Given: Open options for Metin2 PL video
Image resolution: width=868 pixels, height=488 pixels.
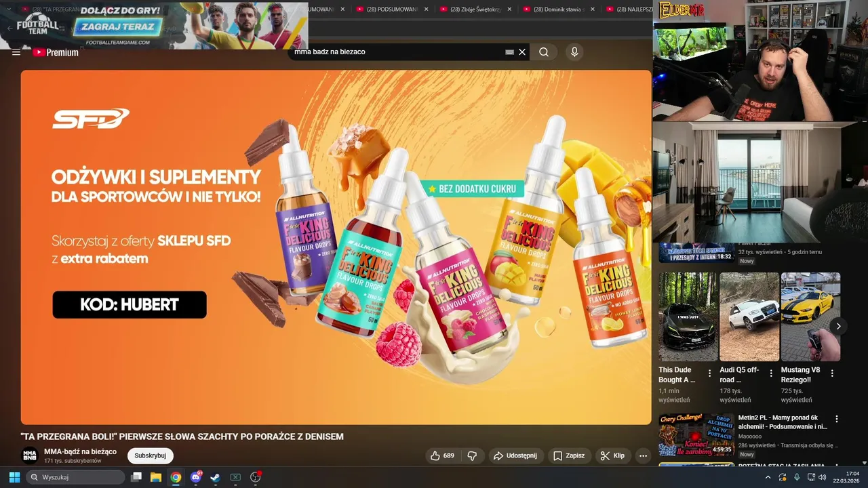Looking at the screenshot, I should pyautogui.click(x=837, y=419).
